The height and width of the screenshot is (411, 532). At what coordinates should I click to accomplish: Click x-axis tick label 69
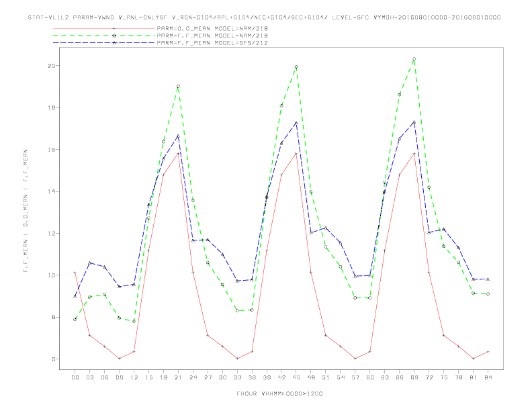click(x=414, y=377)
